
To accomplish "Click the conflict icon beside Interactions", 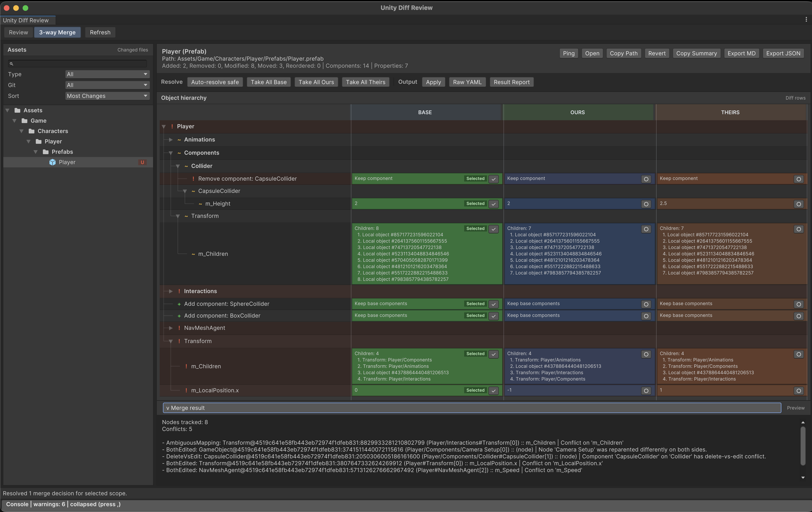I will [179, 291].
